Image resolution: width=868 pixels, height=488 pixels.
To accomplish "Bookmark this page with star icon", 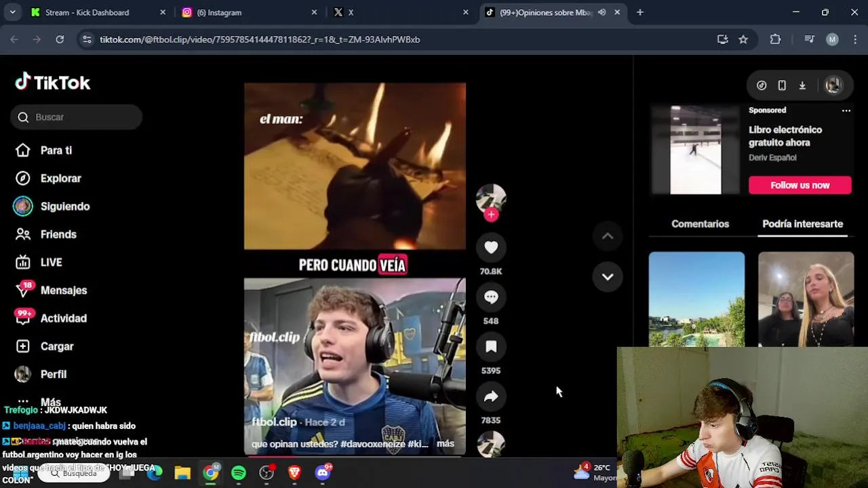I will coord(743,39).
